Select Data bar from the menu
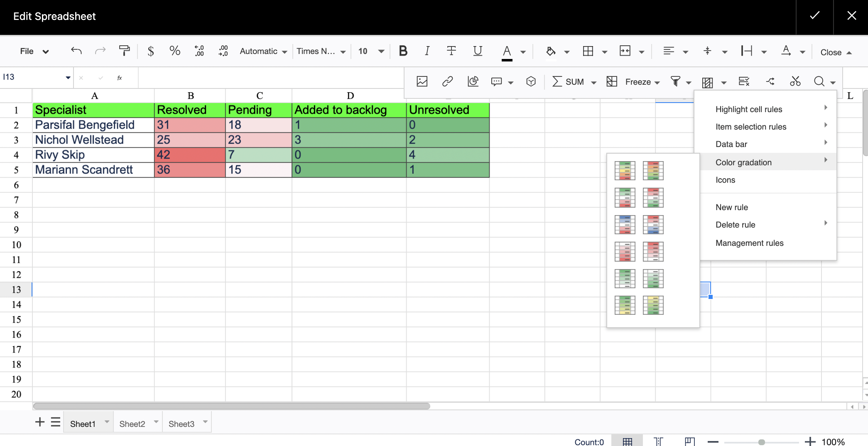This screenshot has width=868, height=446. coord(731,144)
